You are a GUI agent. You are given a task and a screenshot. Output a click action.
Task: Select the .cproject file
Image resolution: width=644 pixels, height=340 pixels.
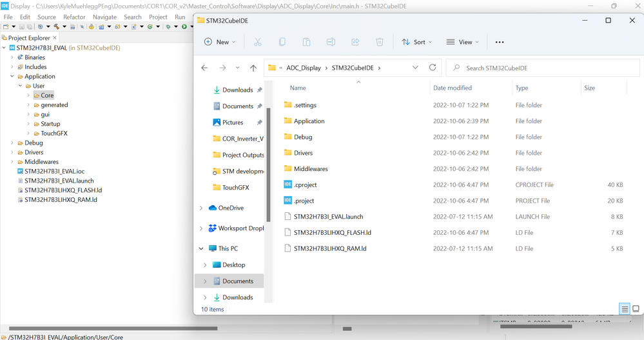[x=305, y=185]
